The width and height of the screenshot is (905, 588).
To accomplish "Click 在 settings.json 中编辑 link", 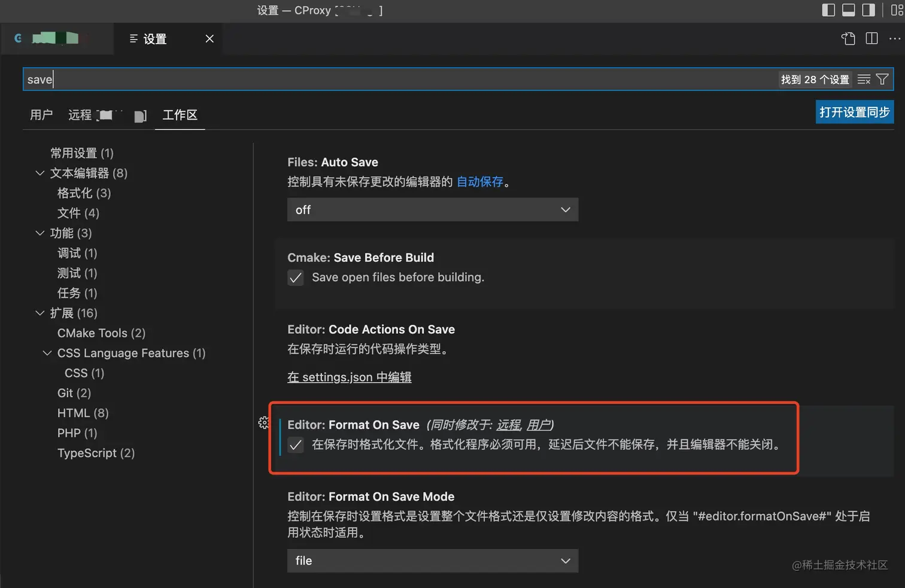I will (350, 377).
